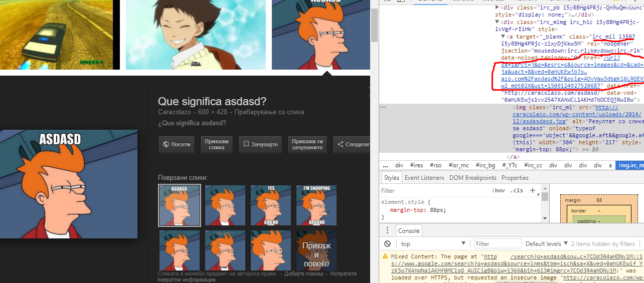The image size is (644, 283).
Task: Clear the console with the ban icon
Action: (x=387, y=244)
